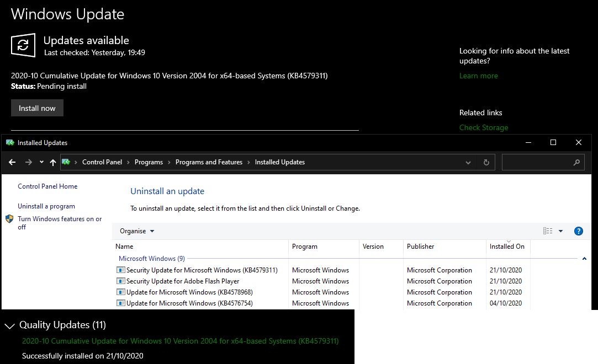This screenshot has height=364, width=598.
Task: Expand the address bar history dropdown
Action: [468, 162]
